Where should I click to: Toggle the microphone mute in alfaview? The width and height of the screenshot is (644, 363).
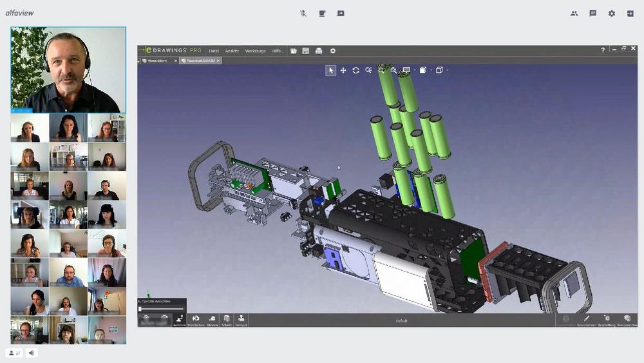pos(303,13)
